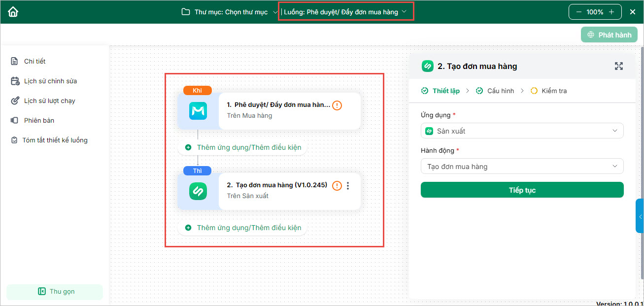Click the edit history calendar icon
Screen dimensions: 644x306
point(15,81)
